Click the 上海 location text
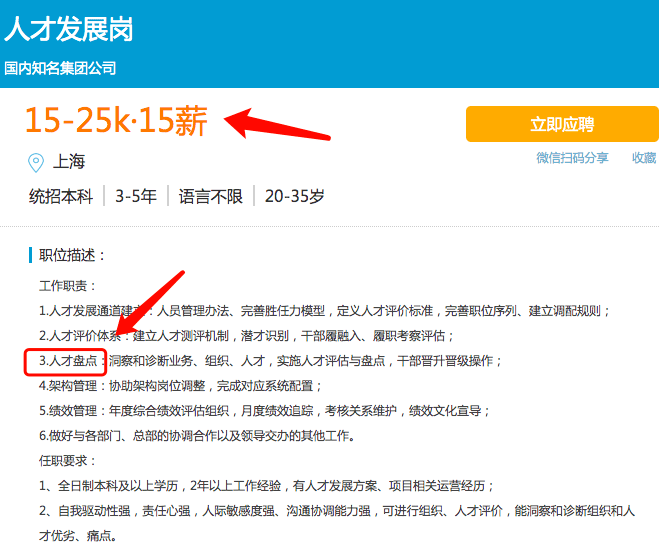Viewport: 659px width, 549px height. pyautogui.click(x=69, y=161)
